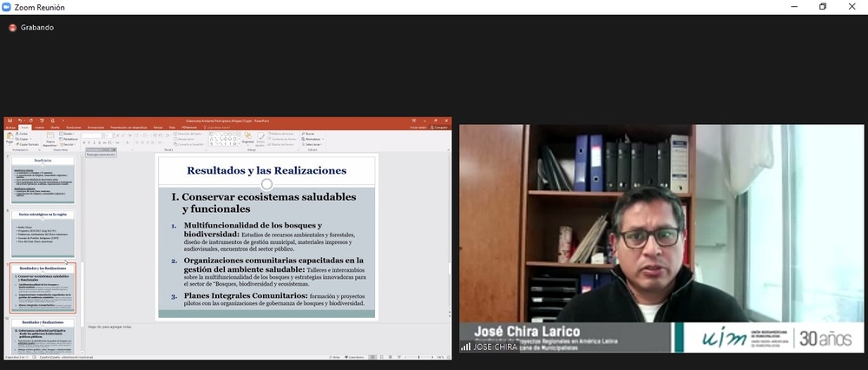Open the Relleno de forma dropdown
Image resolution: width=868 pixels, height=370 pixels.
coord(282,134)
